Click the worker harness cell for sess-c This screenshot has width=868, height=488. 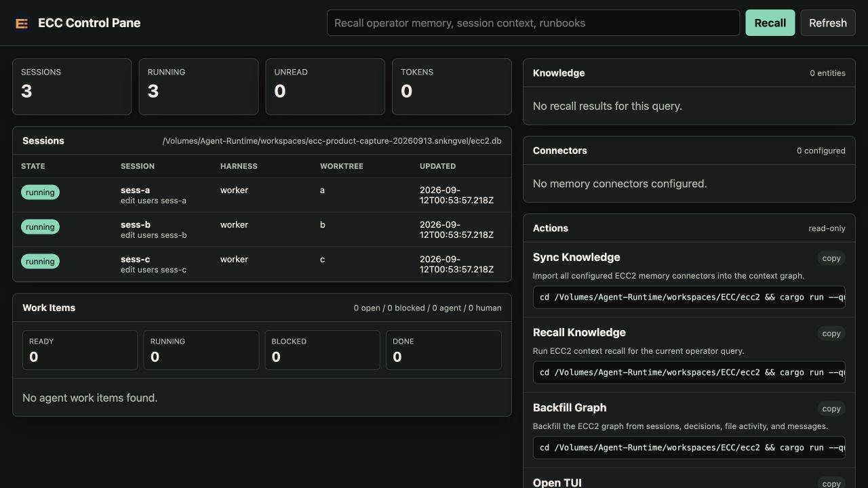pos(234,259)
